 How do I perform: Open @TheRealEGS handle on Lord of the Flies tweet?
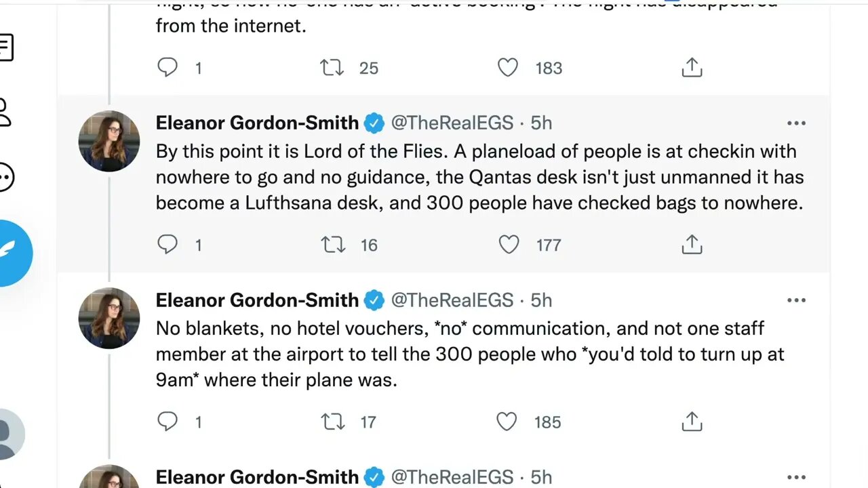452,123
